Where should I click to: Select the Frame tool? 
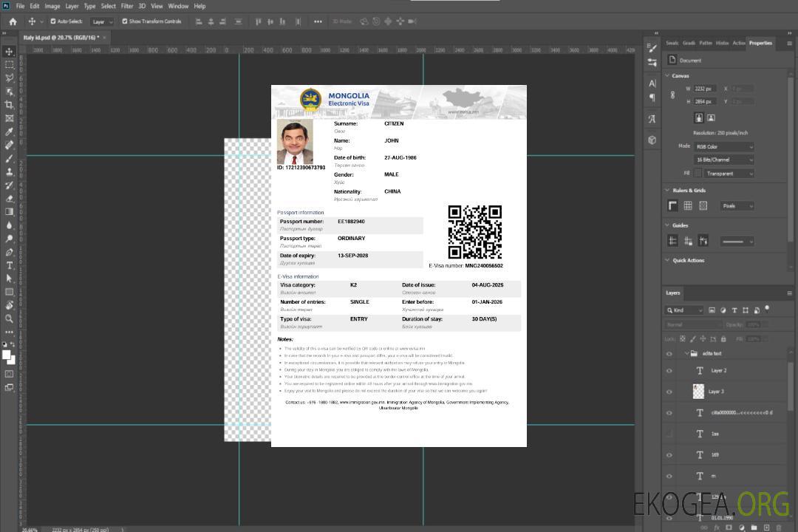pos(9,118)
